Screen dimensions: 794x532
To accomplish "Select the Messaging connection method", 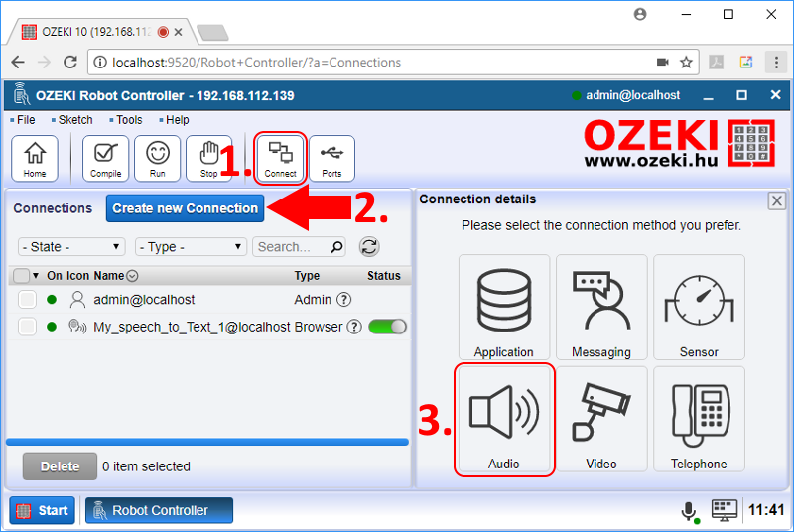I will point(601,308).
